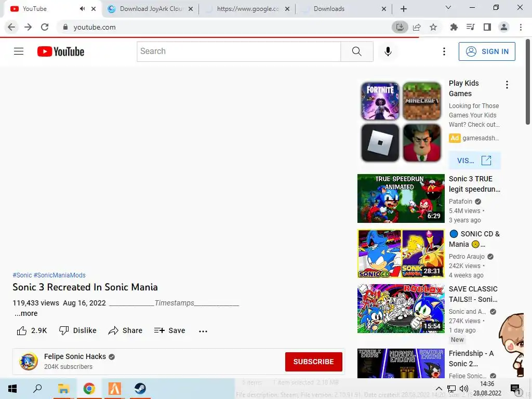Open Steam from the taskbar
This screenshot has width=532, height=399.
[140, 389]
